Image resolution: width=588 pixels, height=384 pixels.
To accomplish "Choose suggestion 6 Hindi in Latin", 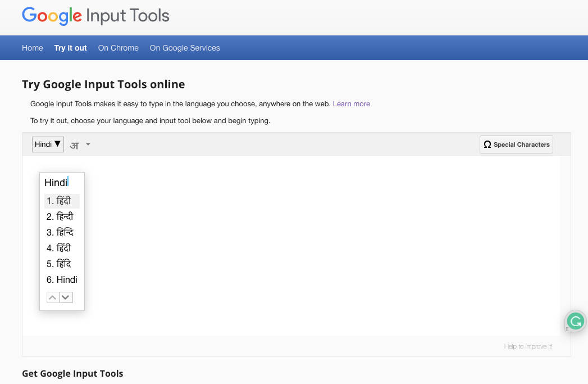I will click(62, 279).
